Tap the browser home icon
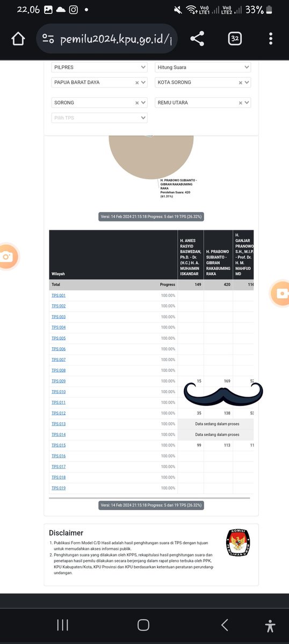 pos(18,39)
